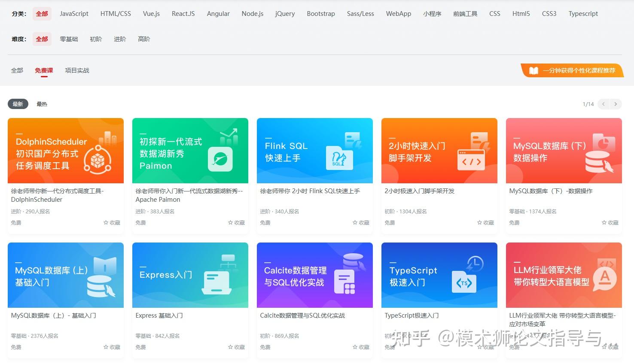This screenshot has height=364, width=634.
Task: Open the TypeScript 极速入门 thumbnail
Action: pos(439,275)
